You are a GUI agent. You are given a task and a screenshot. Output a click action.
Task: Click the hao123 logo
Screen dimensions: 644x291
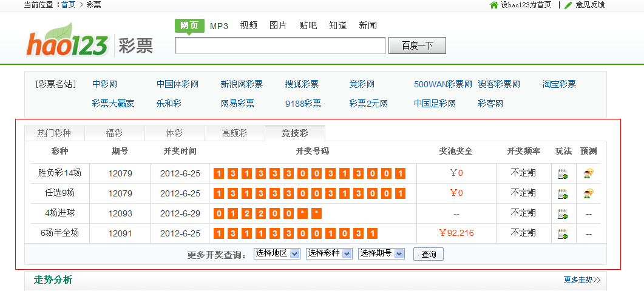tap(68, 41)
